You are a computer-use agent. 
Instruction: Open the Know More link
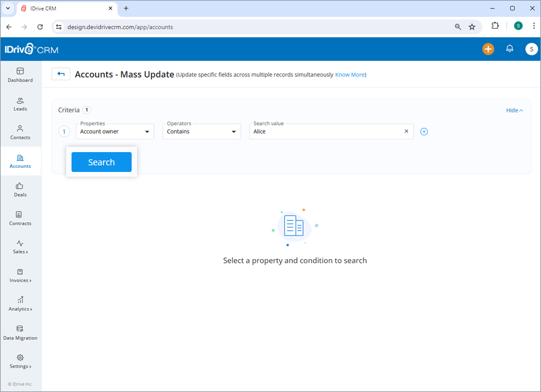[x=350, y=75]
